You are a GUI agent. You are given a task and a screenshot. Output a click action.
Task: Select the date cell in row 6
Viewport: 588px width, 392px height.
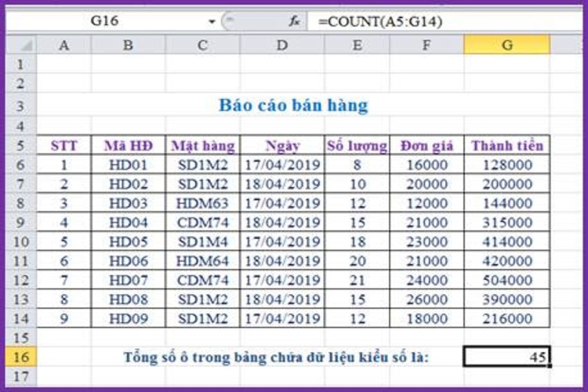click(282, 165)
